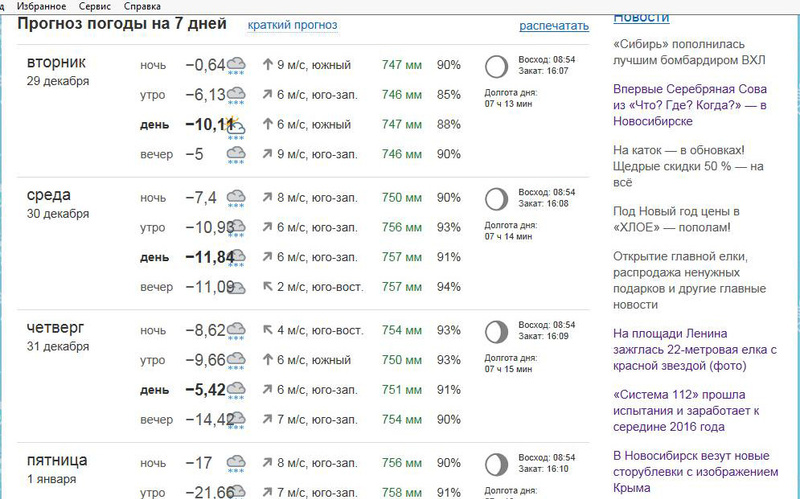Click the Tuesday daytime sun-and-cloud icon
The height and width of the screenshot is (499, 800).
pos(236,126)
